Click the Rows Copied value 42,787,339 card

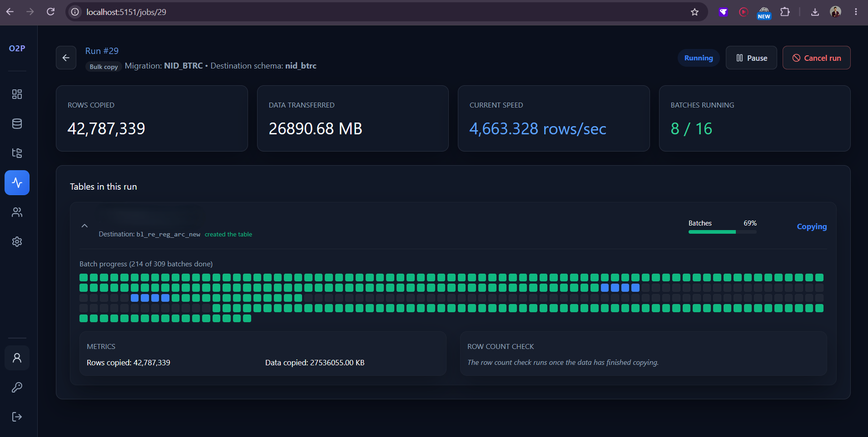pyautogui.click(x=152, y=118)
